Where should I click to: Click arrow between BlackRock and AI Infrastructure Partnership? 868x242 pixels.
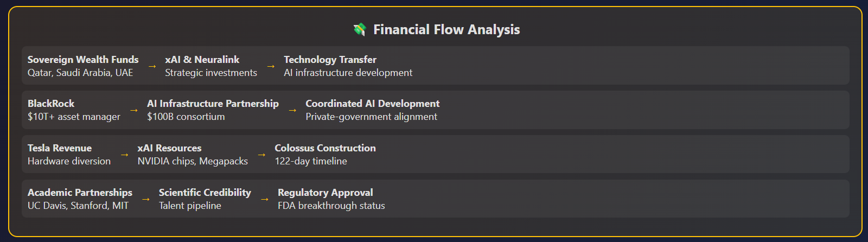click(134, 110)
